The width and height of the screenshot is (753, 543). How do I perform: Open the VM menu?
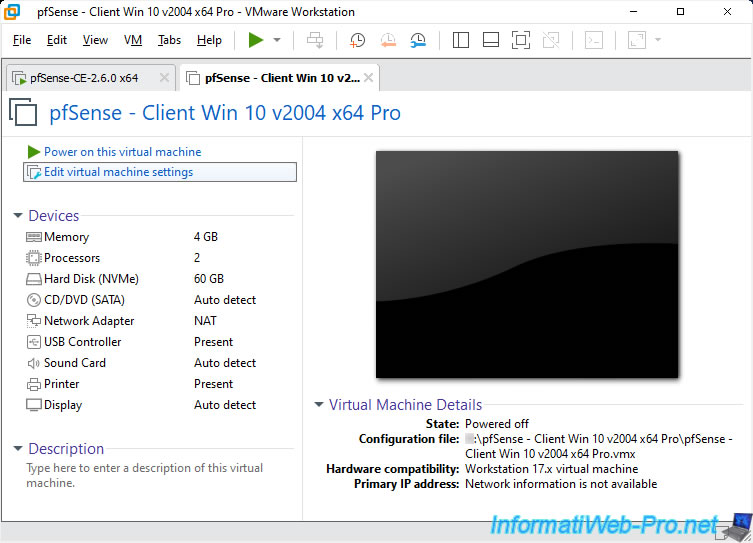click(x=133, y=40)
